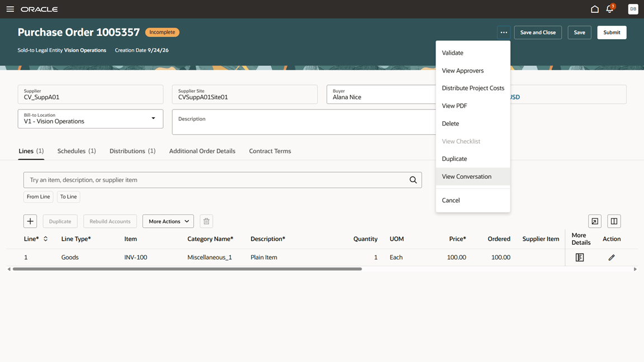Go to the Home icon

(594, 9)
